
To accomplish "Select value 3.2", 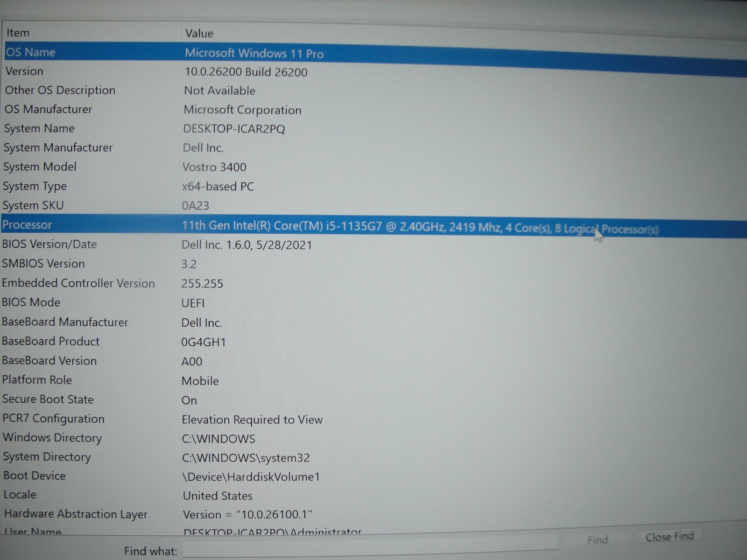I will 189,264.
